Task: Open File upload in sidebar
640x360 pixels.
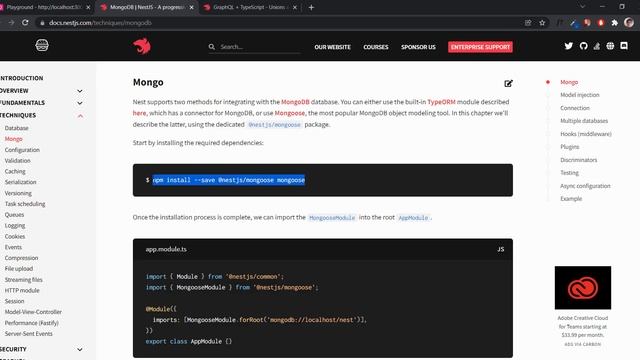Action: coord(19,269)
